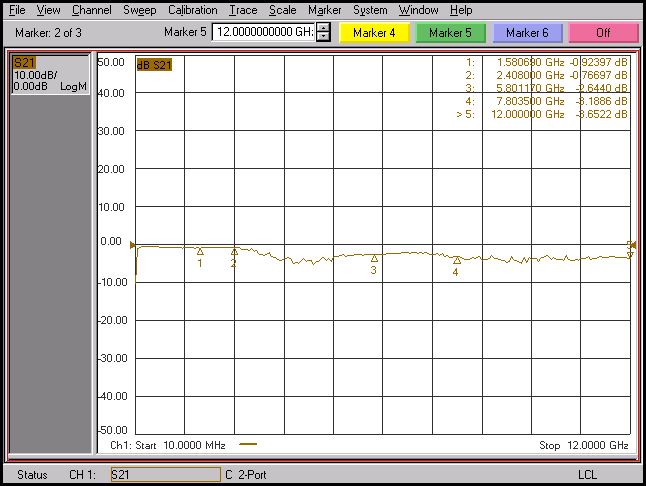Click the reference level arrow at 0.00 dB
Viewport: 646px width, 486px height.
(131, 243)
